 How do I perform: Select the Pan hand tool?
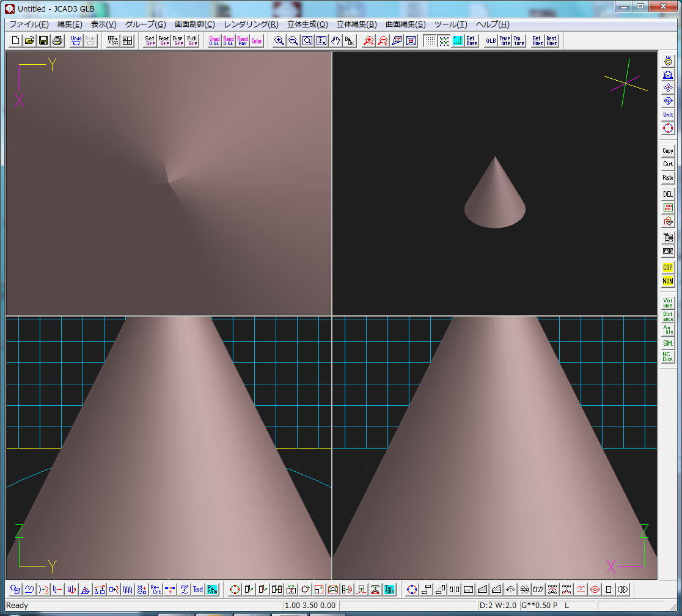[x=335, y=41]
